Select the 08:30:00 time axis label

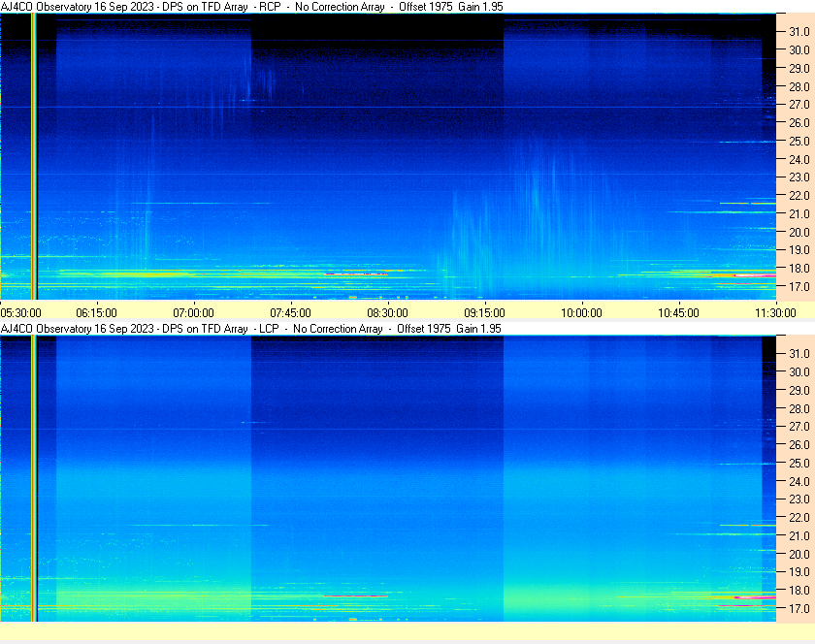[388, 313]
